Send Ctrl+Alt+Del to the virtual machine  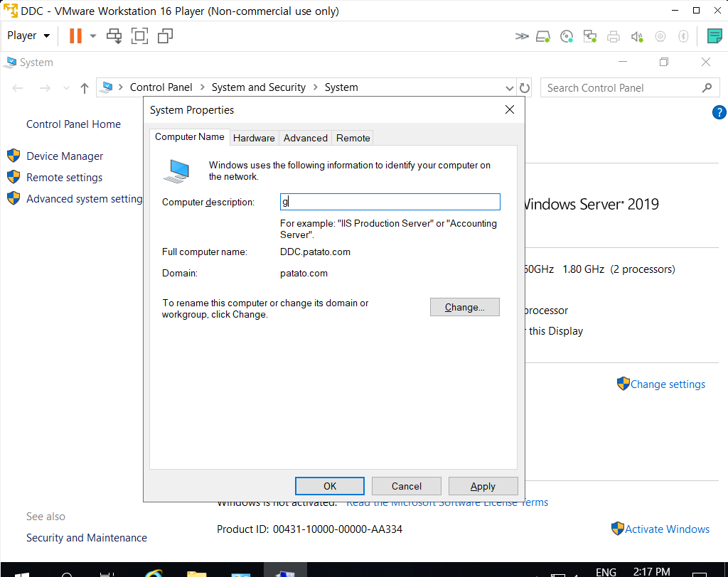coord(114,36)
